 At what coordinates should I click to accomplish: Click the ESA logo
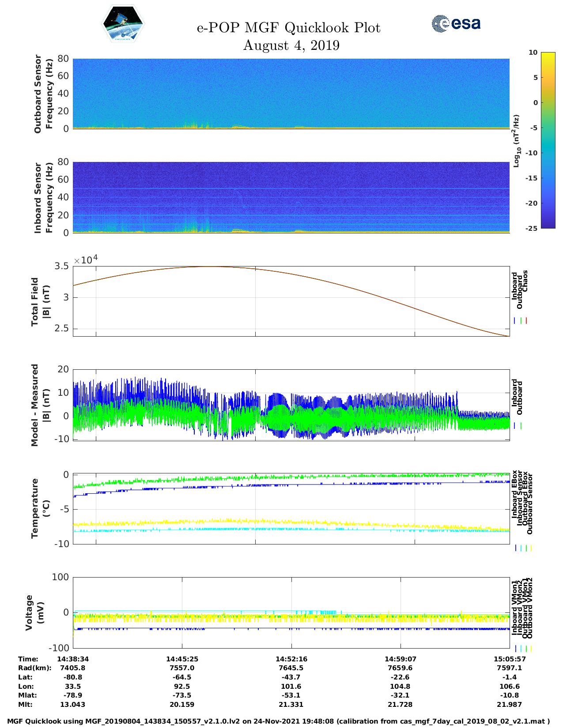click(456, 23)
